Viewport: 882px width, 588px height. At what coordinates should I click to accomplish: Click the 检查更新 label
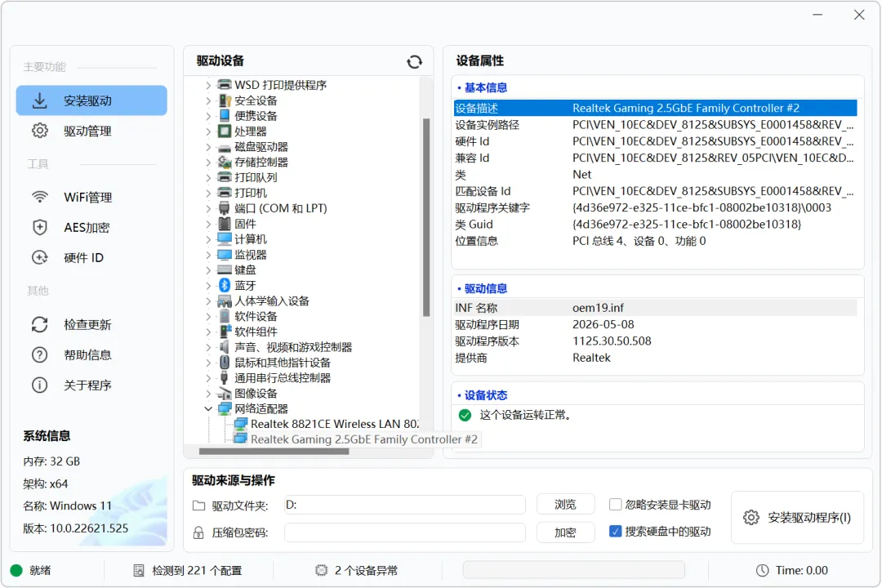[x=87, y=325]
